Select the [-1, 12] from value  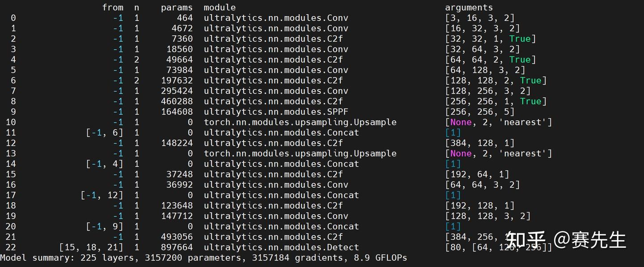click(102, 195)
